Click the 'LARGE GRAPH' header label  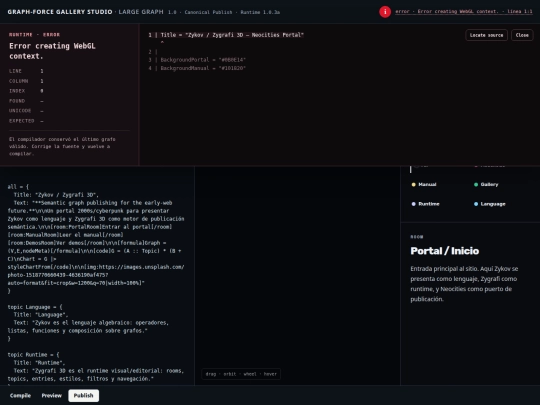point(141,12)
